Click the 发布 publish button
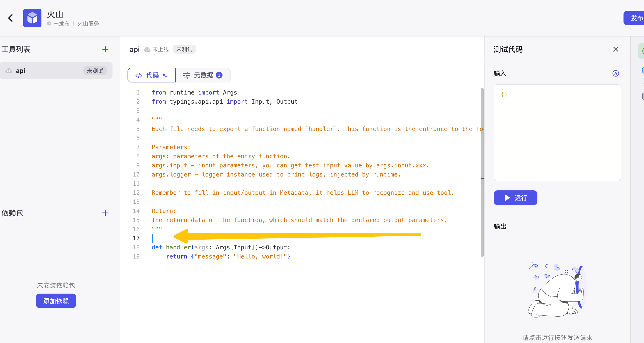This screenshot has height=343, width=644. [x=635, y=18]
